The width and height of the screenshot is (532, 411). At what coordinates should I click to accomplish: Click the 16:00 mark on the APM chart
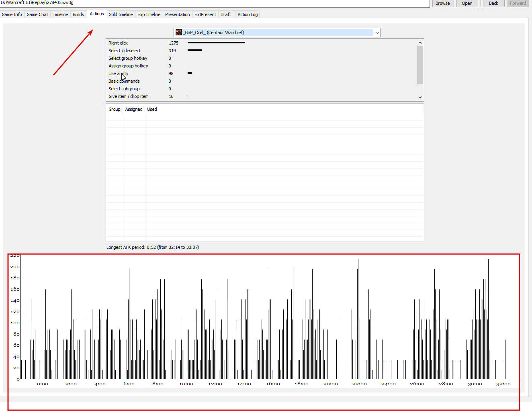[x=273, y=384]
